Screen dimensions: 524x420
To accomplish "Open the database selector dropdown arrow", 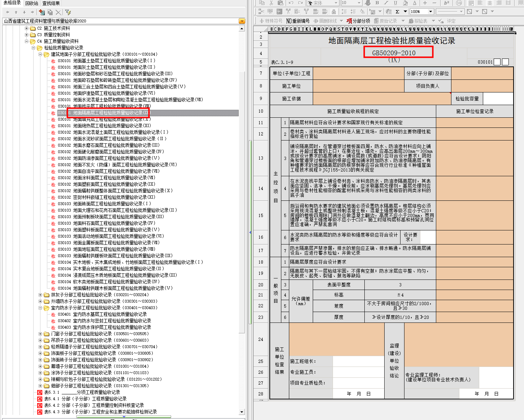I will 242,21.
